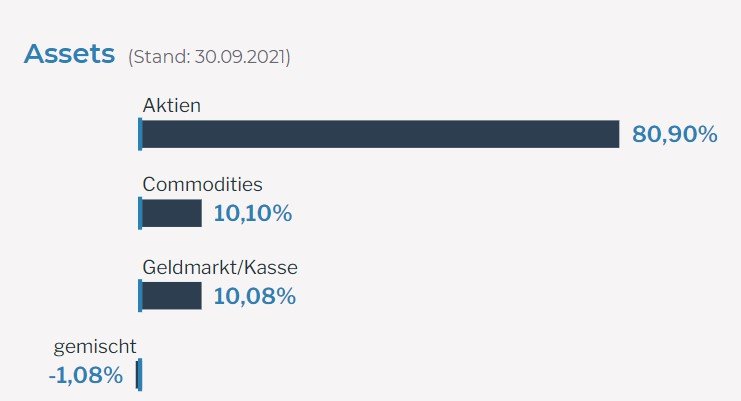Click the right end of the Aktien bar
This screenshot has width=741, height=401.
click(615, 134)
